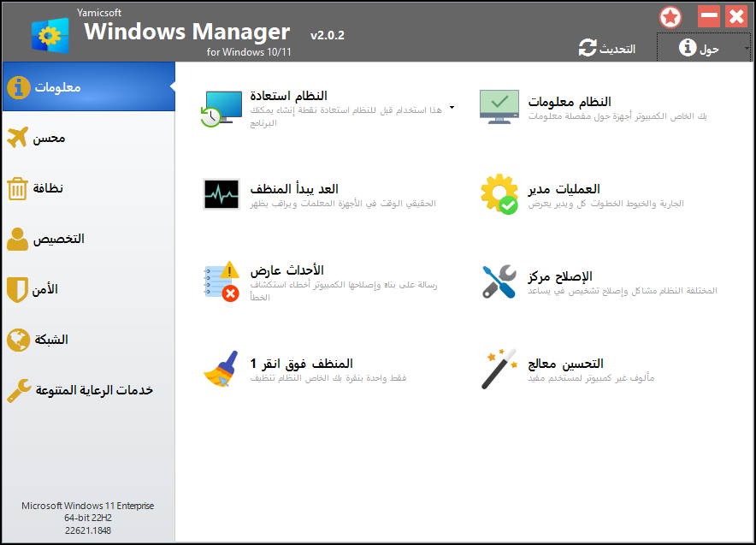Launch the 1-Click Cleaner broom icon
Viewport: 756px width, 545px height.
coord(221,369)
